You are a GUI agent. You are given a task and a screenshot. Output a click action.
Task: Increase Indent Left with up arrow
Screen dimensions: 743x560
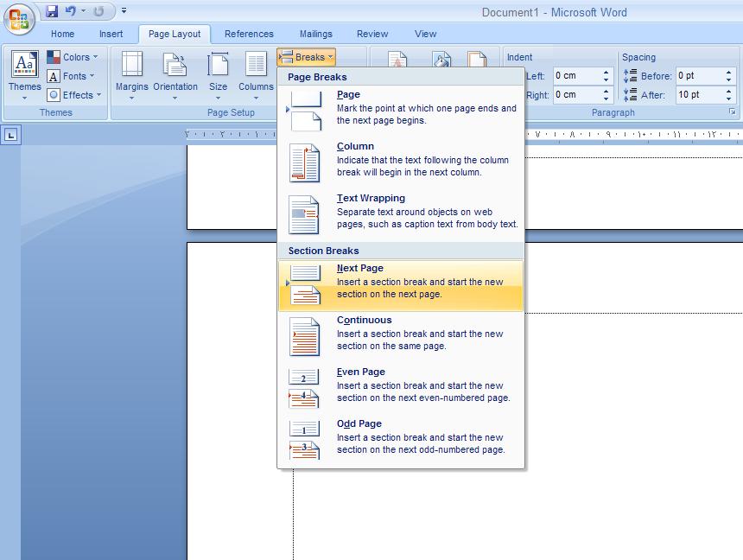pyautogui.click(x=606, y=73)
